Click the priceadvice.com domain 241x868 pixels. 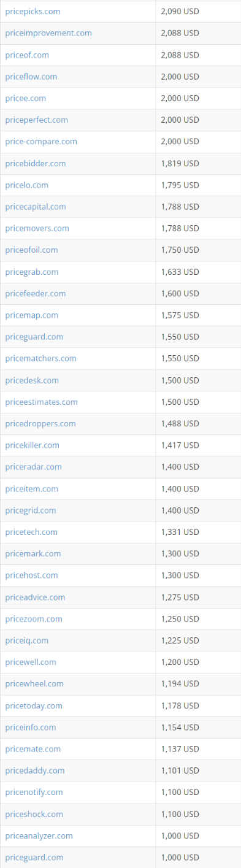(35, 597)
